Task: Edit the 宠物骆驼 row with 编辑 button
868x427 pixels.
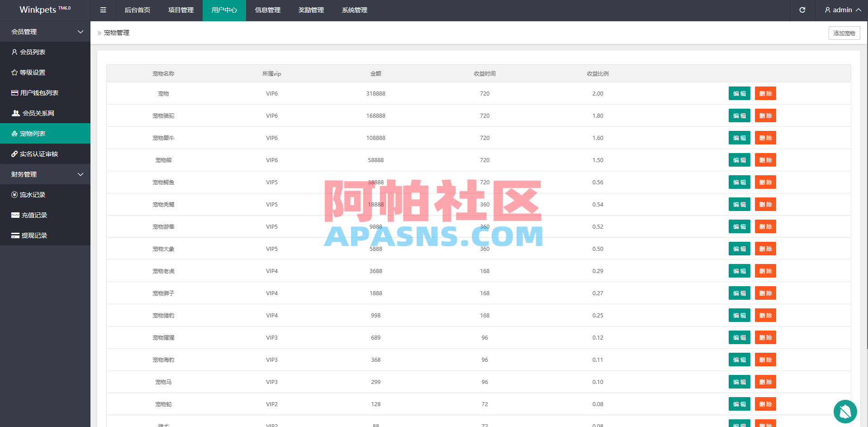Action: point(739,115)
